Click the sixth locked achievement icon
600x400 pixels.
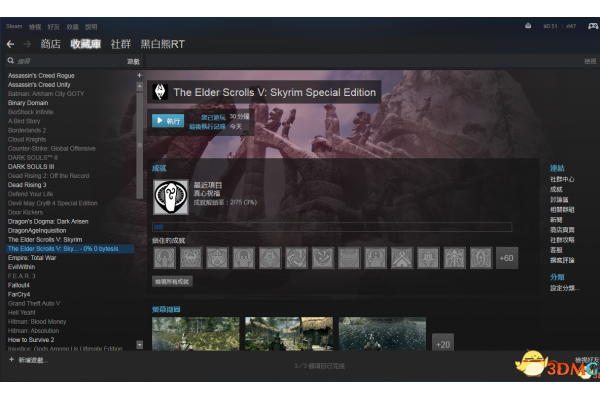297,258
